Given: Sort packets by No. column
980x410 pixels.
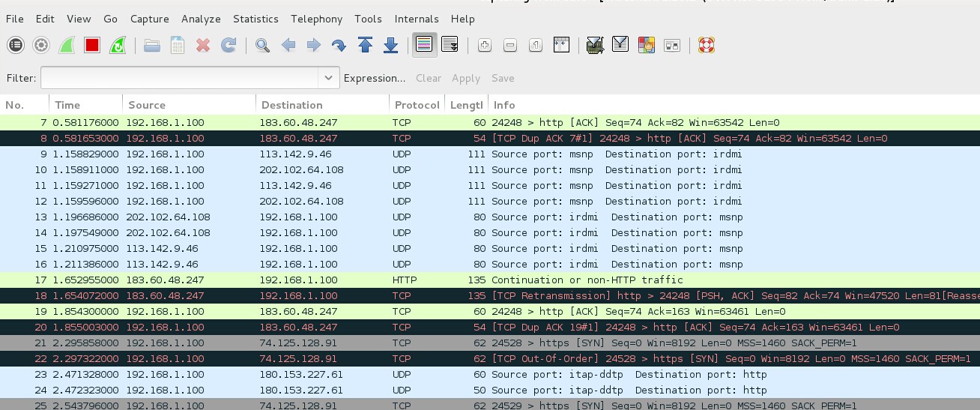Looking at the screenshot, I should pos(25,105).
